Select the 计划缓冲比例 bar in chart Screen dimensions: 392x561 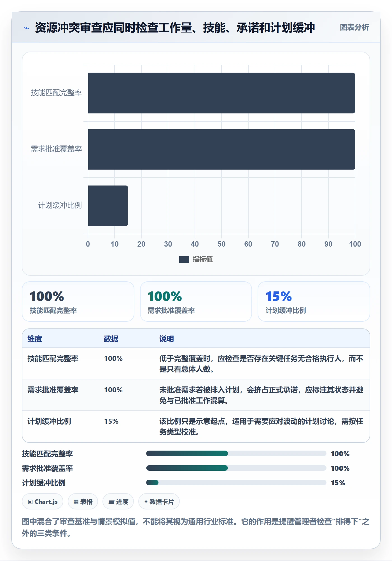108,206
